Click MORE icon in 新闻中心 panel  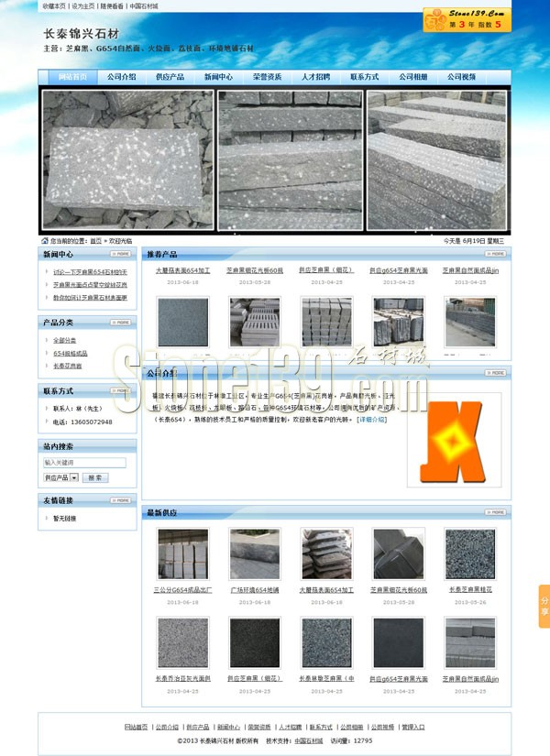121,254
